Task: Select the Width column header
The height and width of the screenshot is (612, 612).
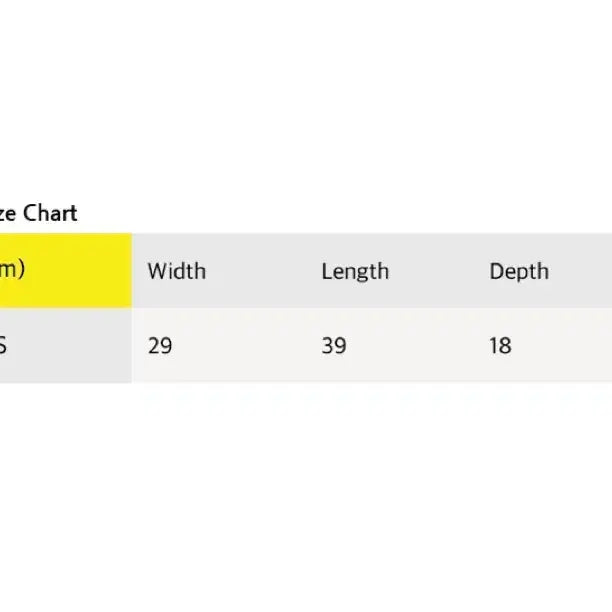Action: pyautogui.click(x=176, y=271)
